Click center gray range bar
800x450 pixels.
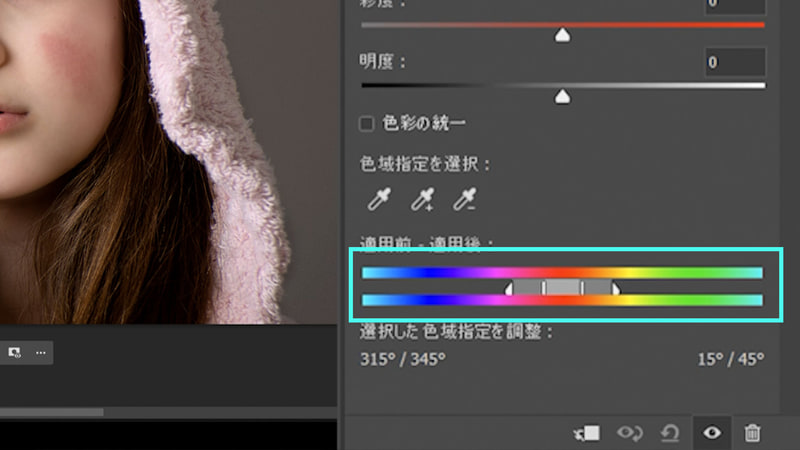(563, 287)
